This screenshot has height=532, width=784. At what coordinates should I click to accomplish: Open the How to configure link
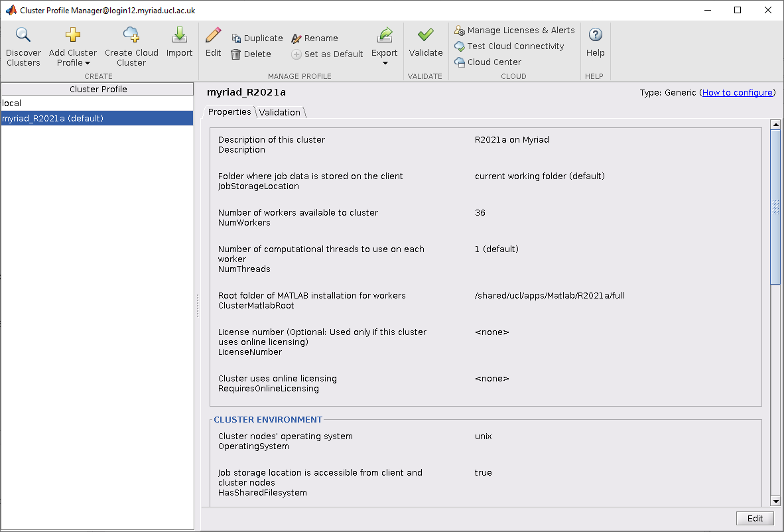738,92
